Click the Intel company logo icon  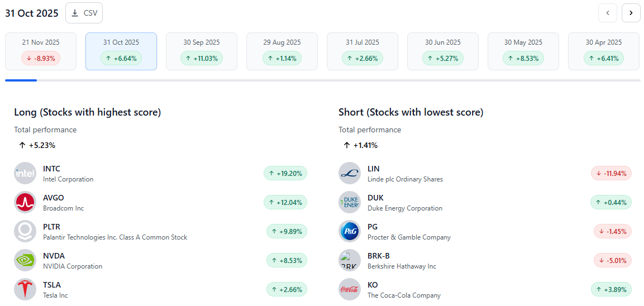[25, 173]
